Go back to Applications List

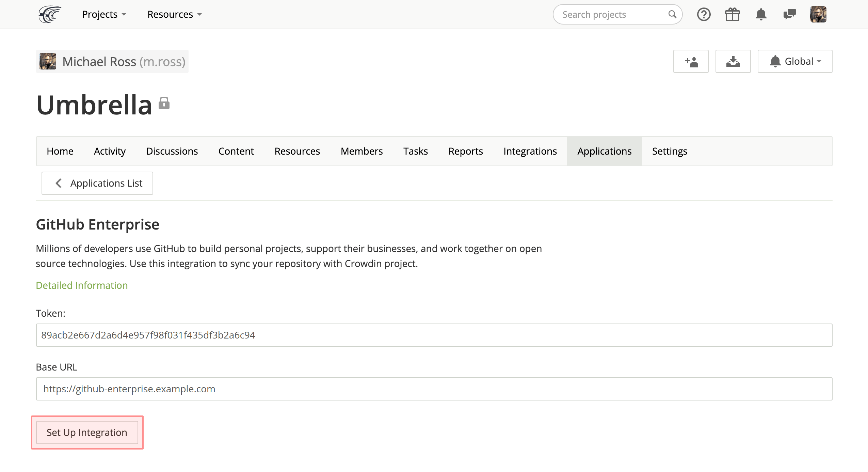[x=97, y=183]
